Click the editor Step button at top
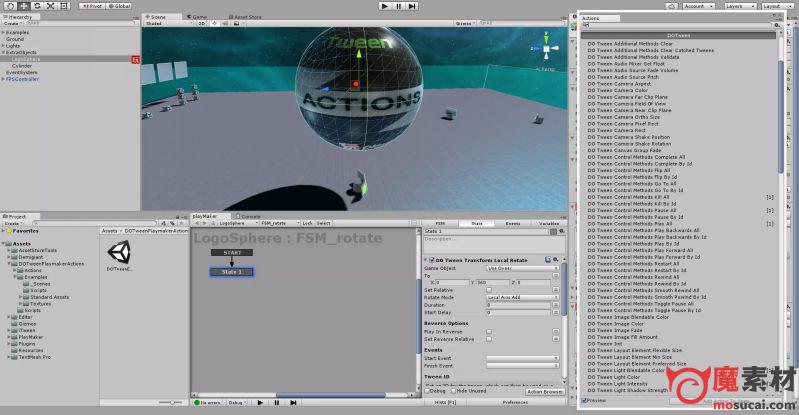 click(x=412, y=6)
